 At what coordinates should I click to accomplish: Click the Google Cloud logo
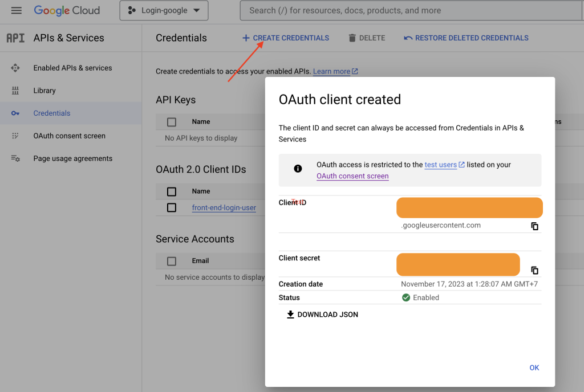pos(67,10)
